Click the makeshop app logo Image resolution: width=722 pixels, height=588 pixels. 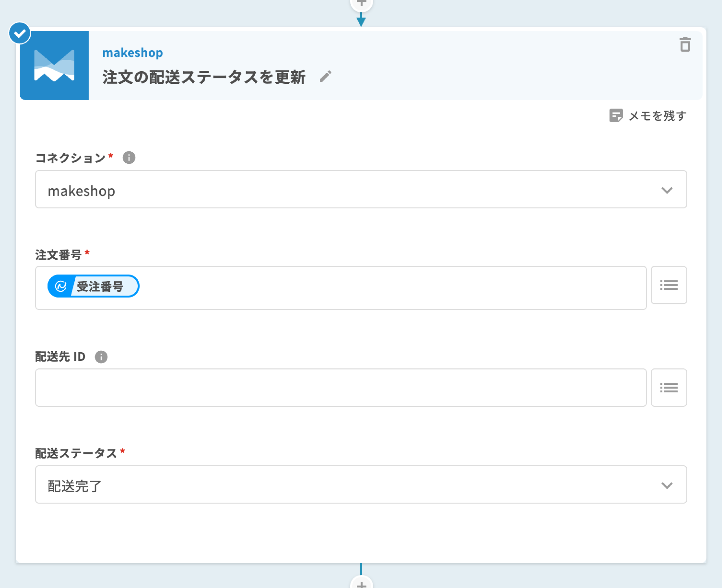click(x=54, y=65)
